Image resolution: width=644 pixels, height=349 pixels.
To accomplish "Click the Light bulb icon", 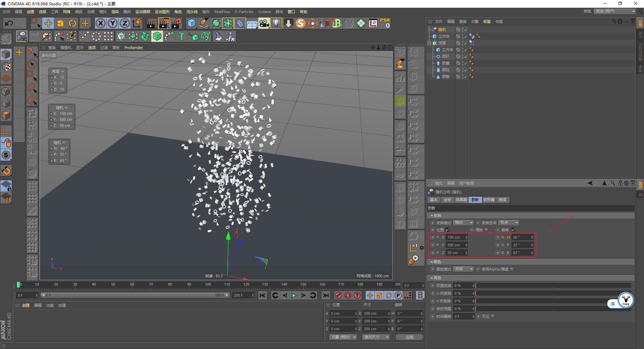I will pos(276,23).
